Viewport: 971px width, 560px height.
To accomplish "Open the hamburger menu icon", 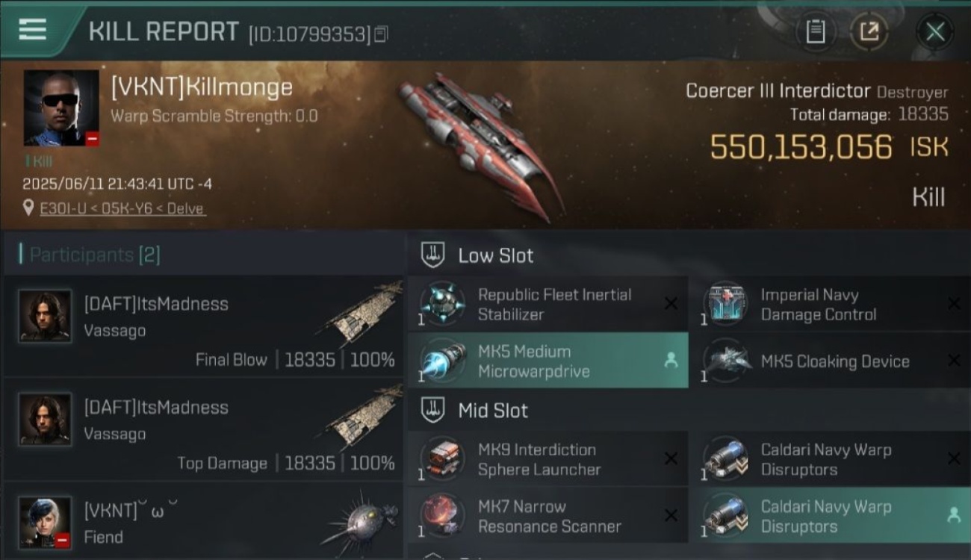I will point(32,29).
